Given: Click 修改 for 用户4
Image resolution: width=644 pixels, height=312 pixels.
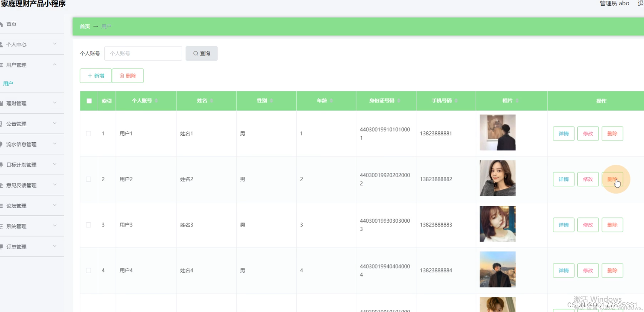Looking at the screenshot, I should click(x=588, y=271).
